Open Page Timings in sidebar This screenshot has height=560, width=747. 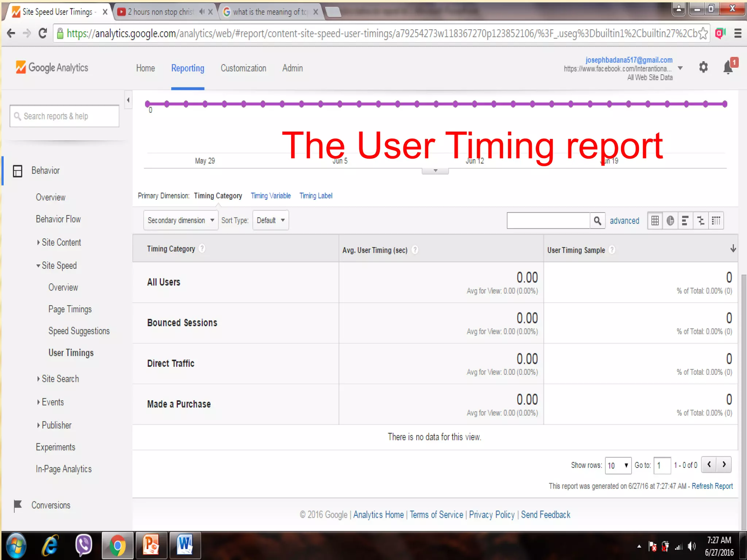pyautogui.click(x=70, y=310)
